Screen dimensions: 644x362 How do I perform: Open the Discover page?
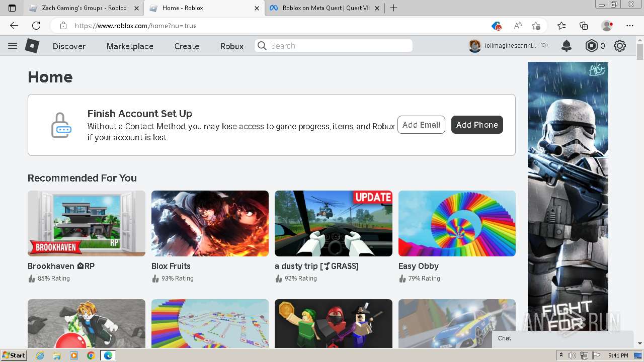tap(69, 46)
